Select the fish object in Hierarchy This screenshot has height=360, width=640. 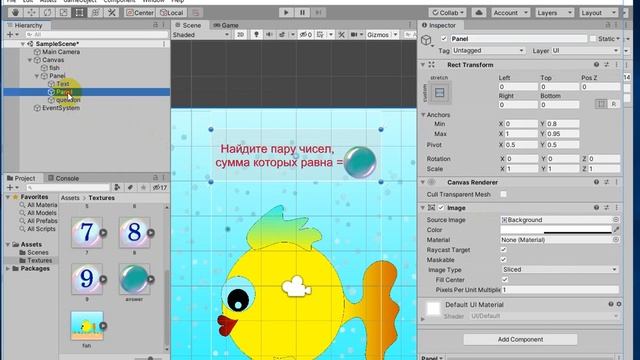(54, 68)
